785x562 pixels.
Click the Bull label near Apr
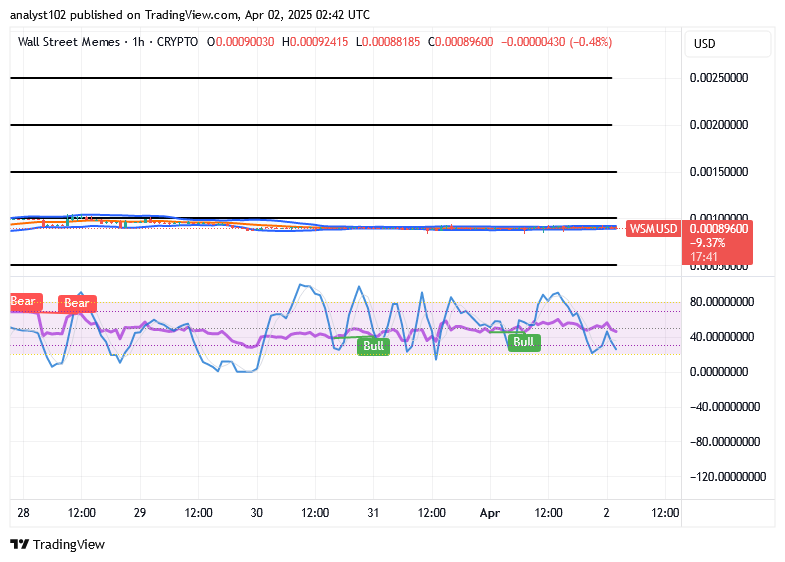pyautogui.click(x=524, y=342)
